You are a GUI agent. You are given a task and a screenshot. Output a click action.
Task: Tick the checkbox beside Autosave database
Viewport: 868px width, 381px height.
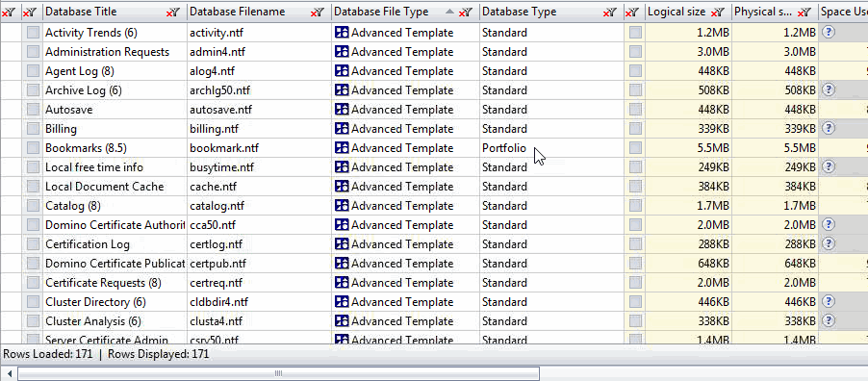pos(34,109)
